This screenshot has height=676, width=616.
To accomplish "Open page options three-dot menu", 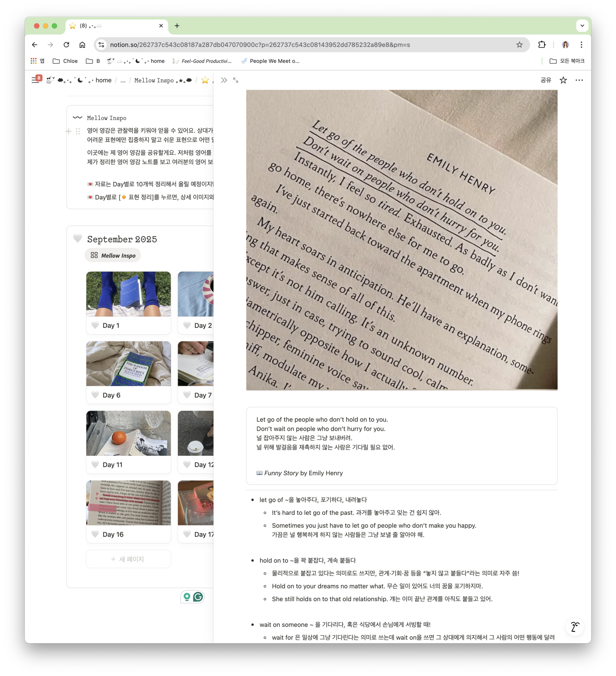I will [579, 80].
